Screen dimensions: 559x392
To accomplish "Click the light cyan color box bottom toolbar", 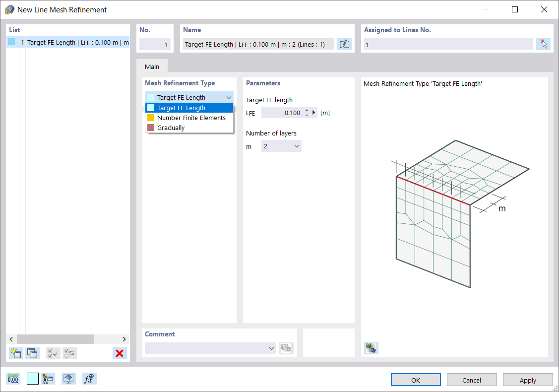I will [x=32, y=379].
